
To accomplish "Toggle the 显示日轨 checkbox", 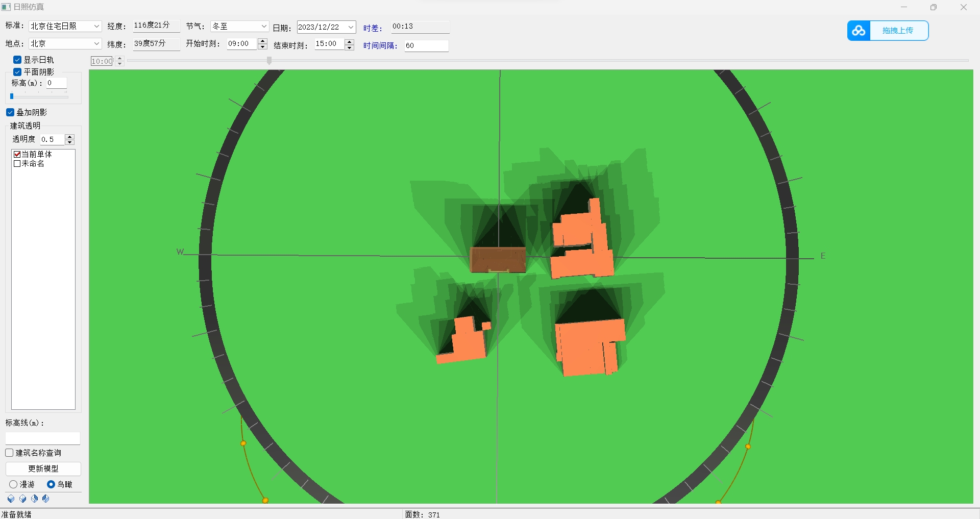I will 17,60.
